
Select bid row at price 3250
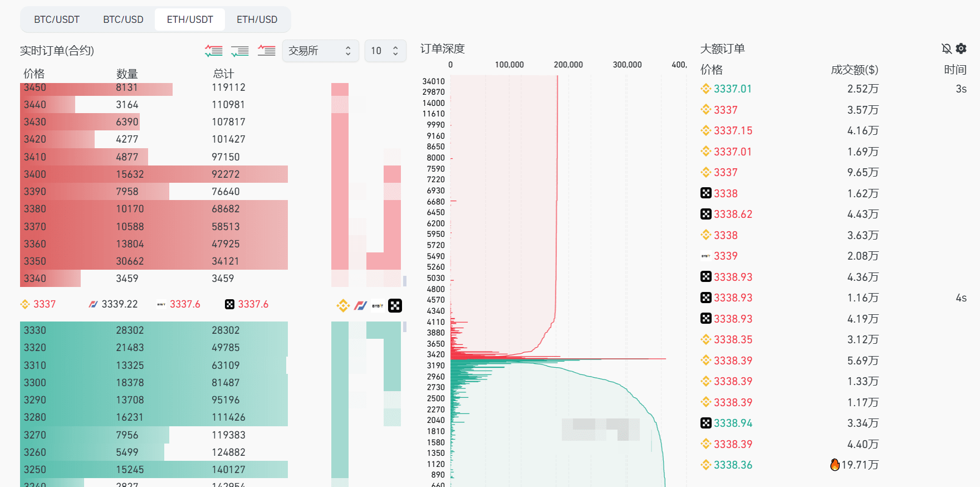[154, 470]
